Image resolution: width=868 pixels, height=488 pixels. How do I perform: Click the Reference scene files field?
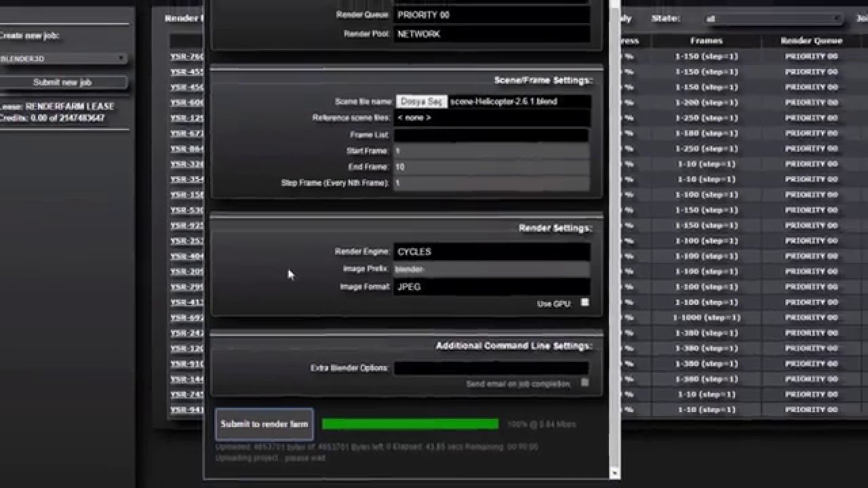click(x=492, y=118)
